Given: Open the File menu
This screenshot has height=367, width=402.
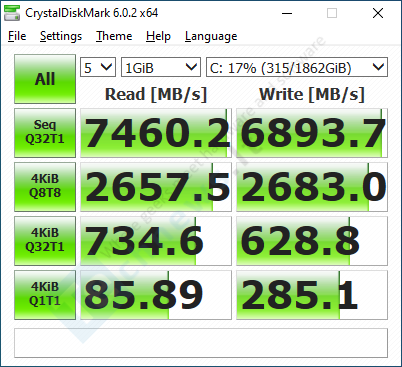Looking at the screenshot, I should 17,36.
